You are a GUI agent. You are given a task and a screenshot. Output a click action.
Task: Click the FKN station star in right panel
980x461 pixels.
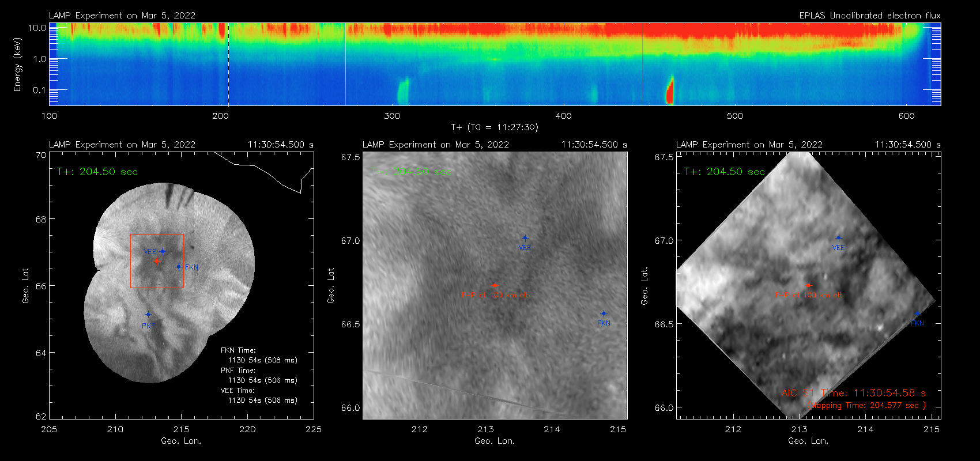917,314
